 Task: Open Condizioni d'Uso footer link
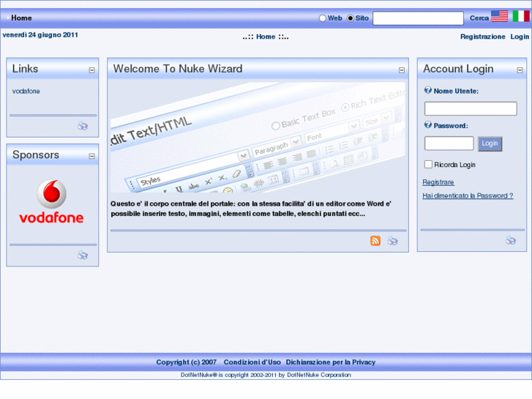(x=252, y=362)
